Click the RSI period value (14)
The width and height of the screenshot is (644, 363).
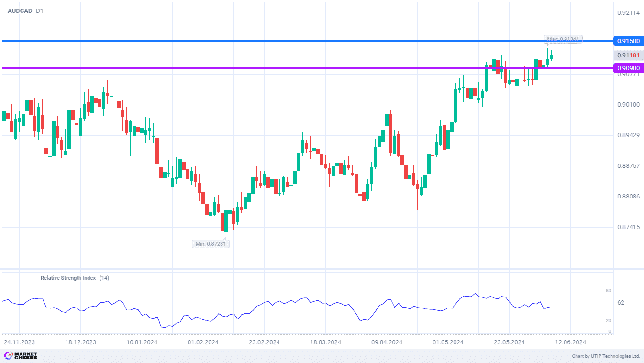point(104,278)
